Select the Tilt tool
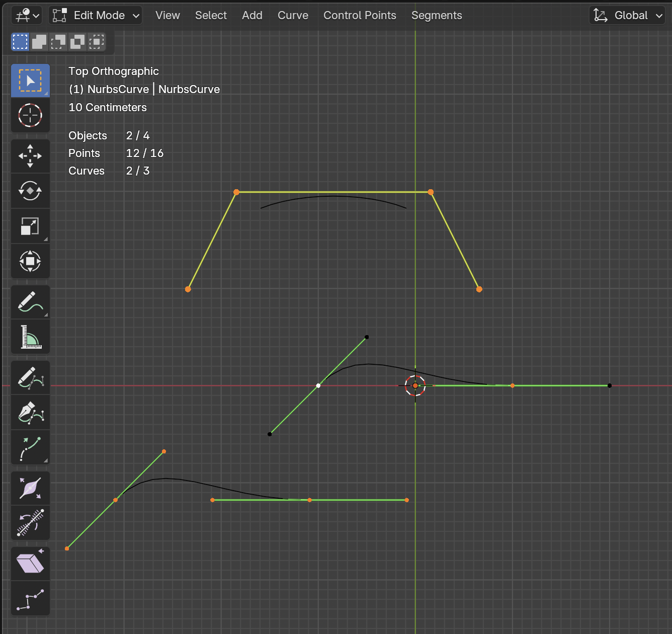 tap(30, 523)
